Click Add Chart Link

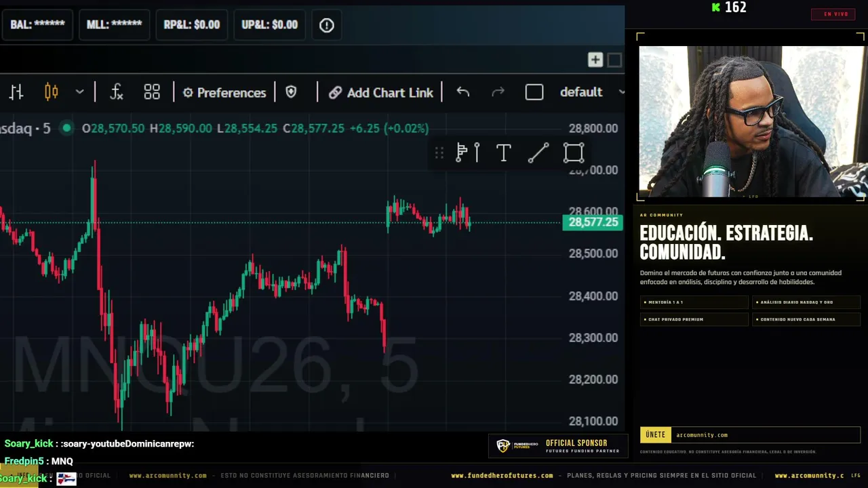point(381,93)
